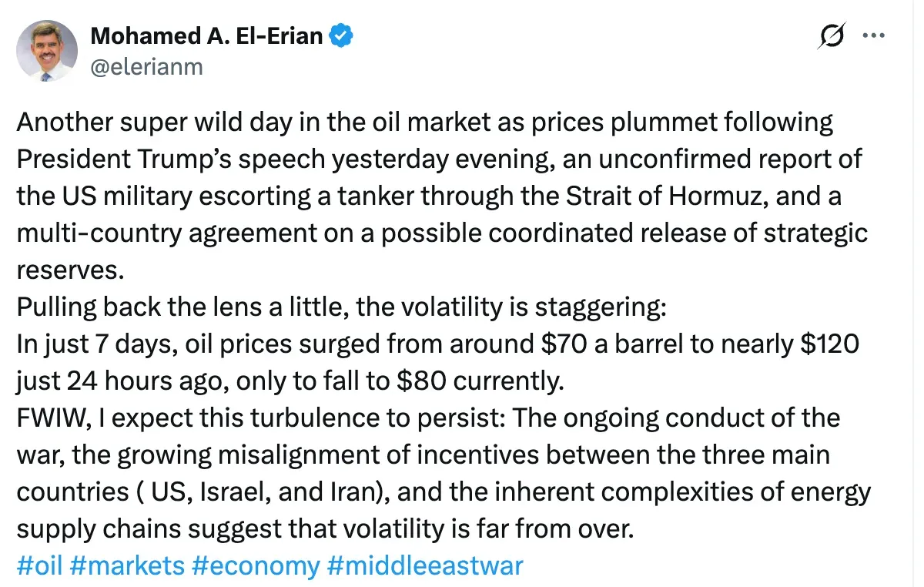The height and width of the screenshot is (587, 924).
Task: Expand Grok's explanation of the post
Action: click(832, 34)
